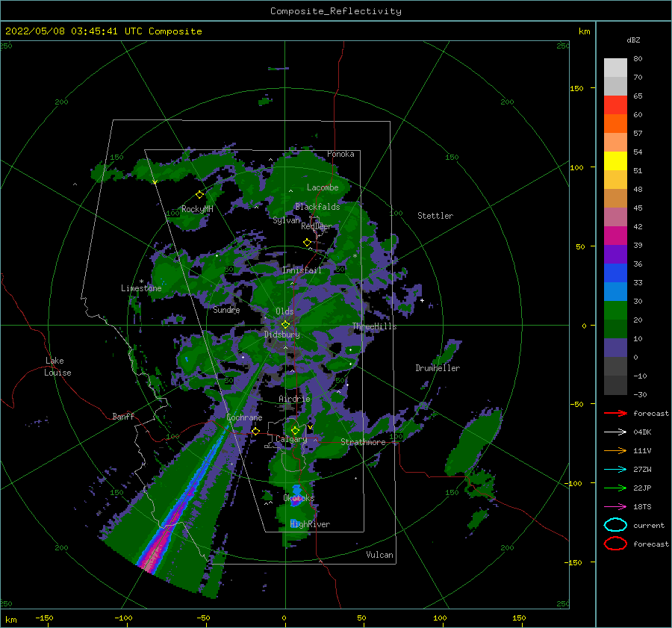
Task: Click the Calgary city label
Action: point(291,439)
